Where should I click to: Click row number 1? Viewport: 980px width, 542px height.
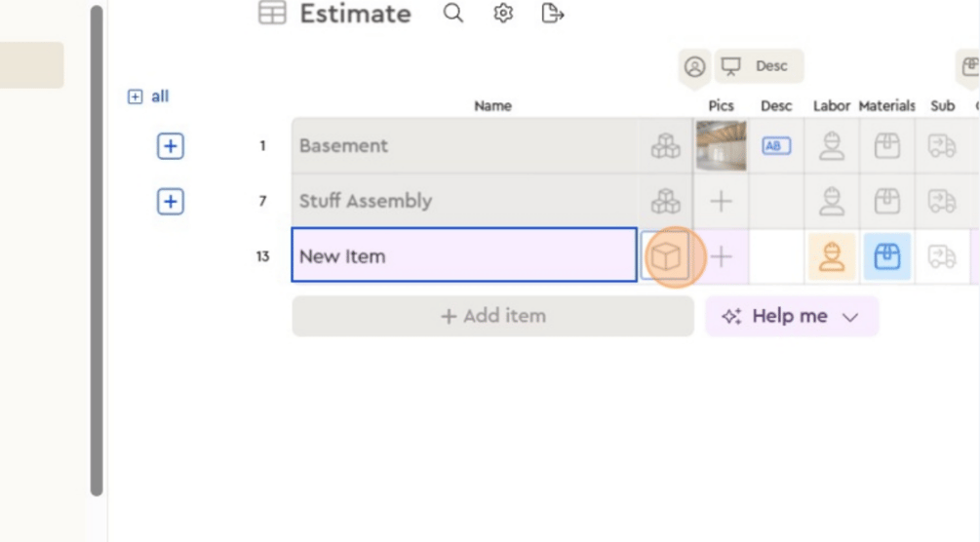262,145
